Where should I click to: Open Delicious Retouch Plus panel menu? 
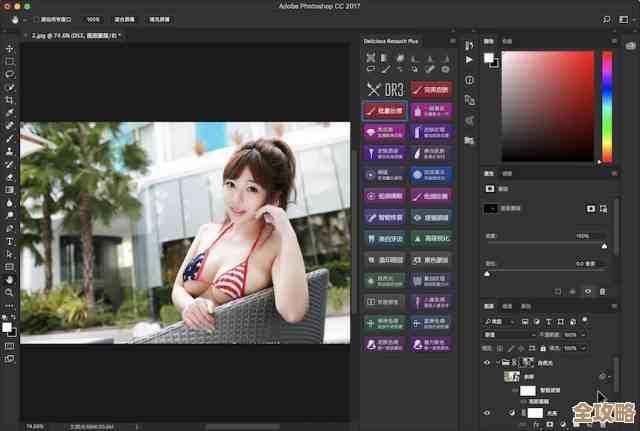tap(453, 41)
